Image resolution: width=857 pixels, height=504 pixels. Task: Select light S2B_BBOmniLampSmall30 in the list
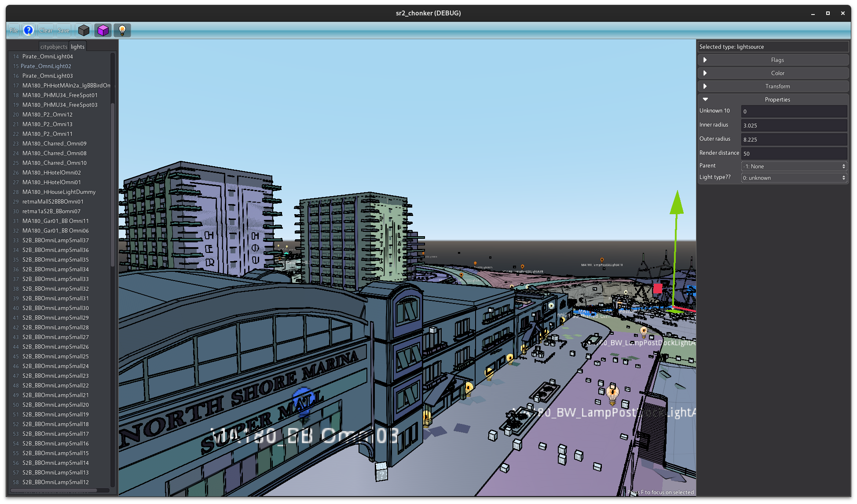coord(55,308)
